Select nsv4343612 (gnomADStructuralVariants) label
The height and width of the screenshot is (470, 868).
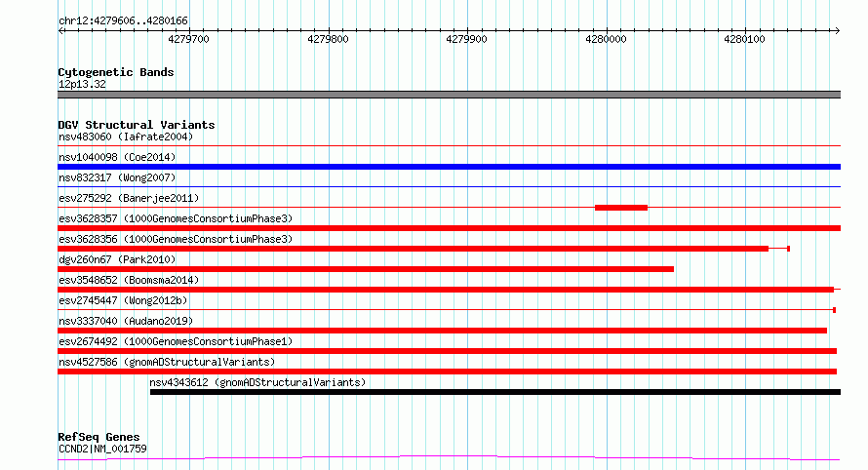[257, 382]
